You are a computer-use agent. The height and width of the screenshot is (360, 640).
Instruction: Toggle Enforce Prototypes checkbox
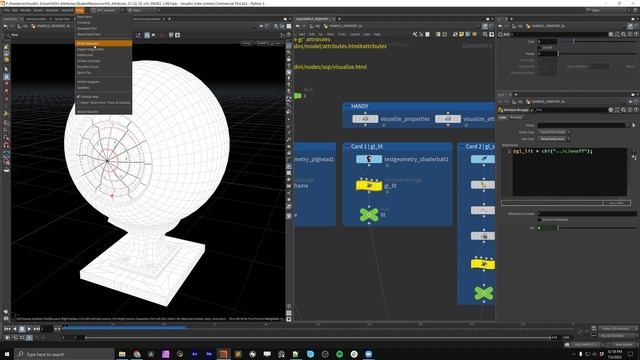tap(540, 220)
